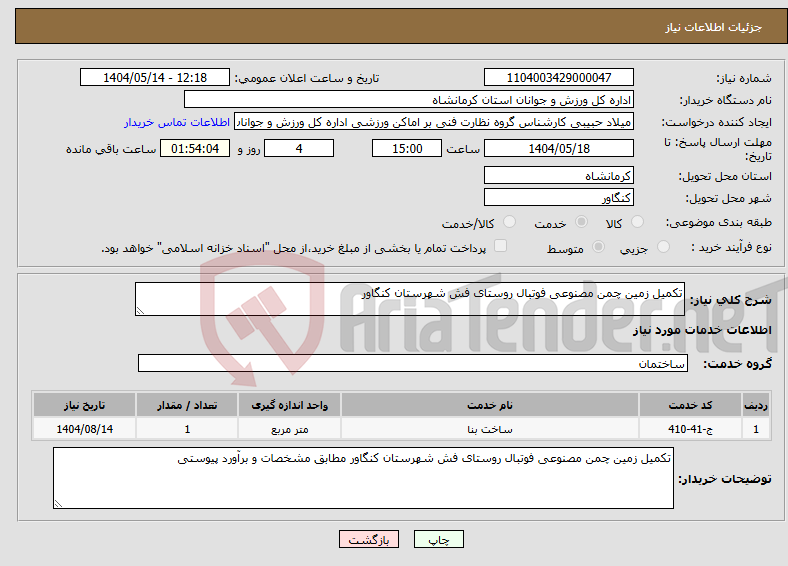Image resolution: width=788 pixels, height=566 pixels.
Task: Select the خدمت radio button
Action: point(581,222)
